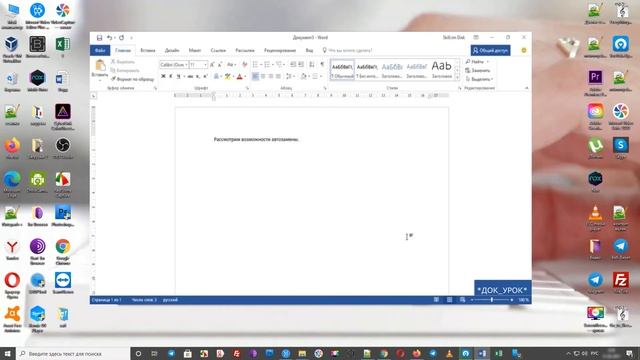
Task: Select the FileZilla desktop icon
Action: click(x=620, y=283)
